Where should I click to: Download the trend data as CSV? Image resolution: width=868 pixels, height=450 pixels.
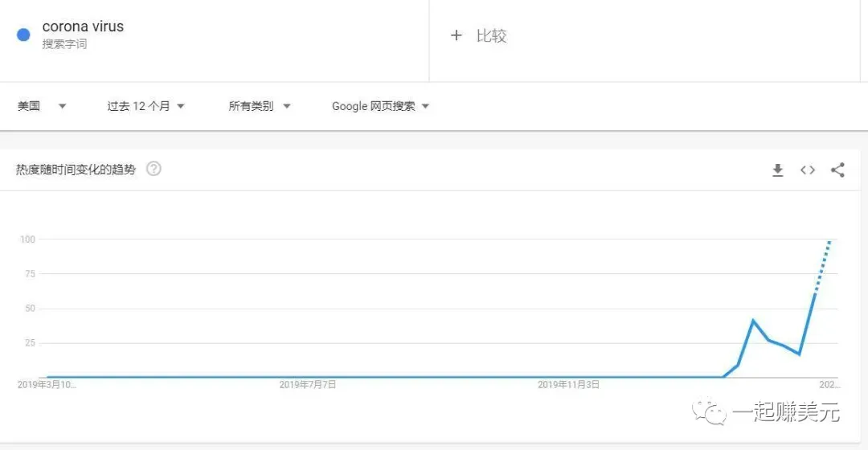778,170
